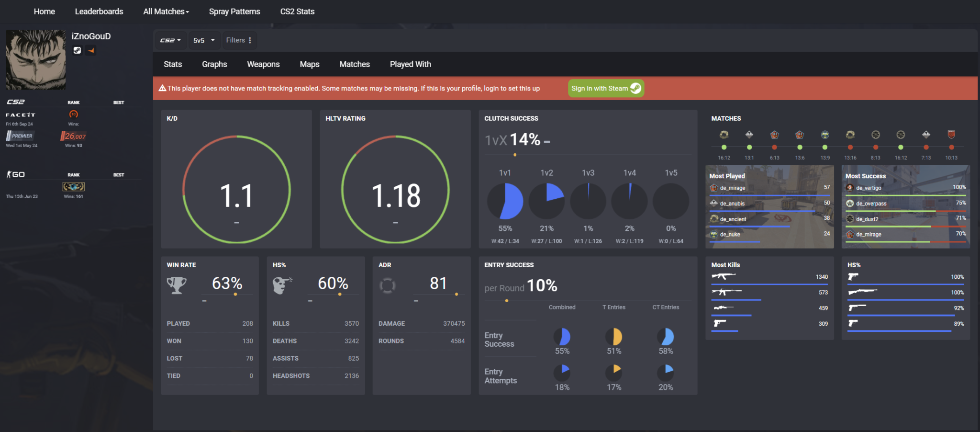
Task: Click the warning triangle in the red banner
Action: (x=162, y=88)
